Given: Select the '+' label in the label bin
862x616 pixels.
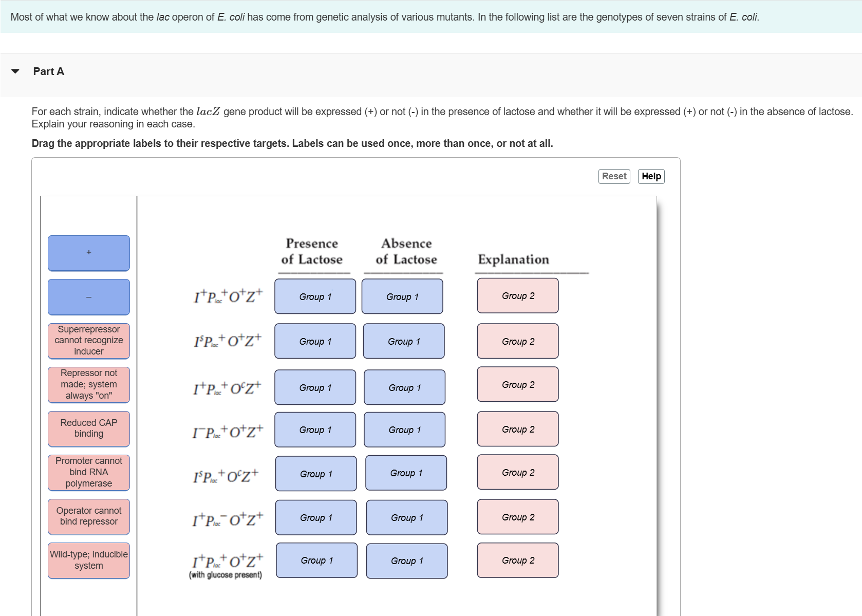Looking at the screenshot, I should tap(88, 252).
